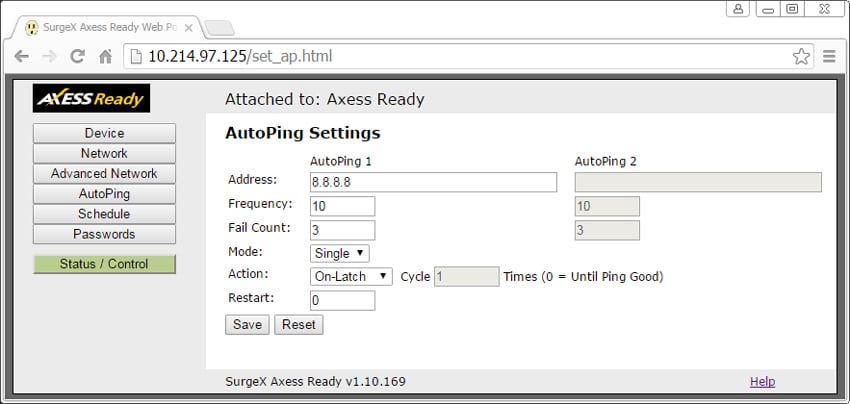The image size is (850, 404).
Task: Click the 'Address:' label
Action: click(252, 179)
